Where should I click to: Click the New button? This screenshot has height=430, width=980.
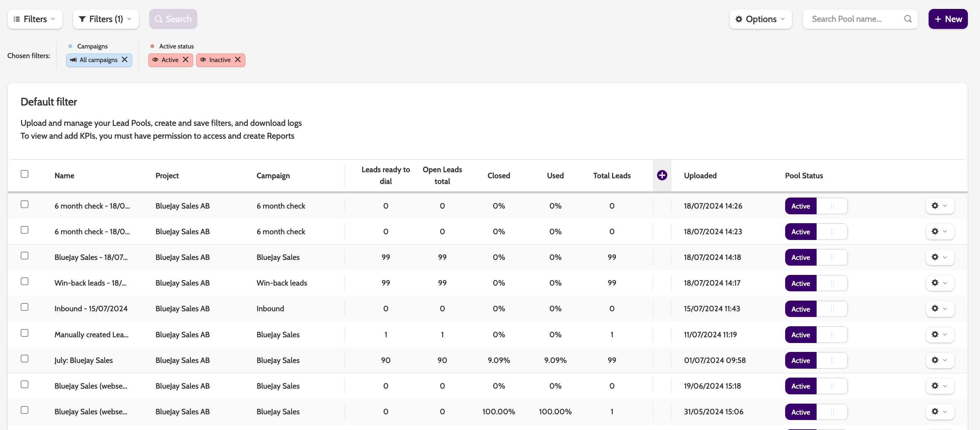coord(948,19)
